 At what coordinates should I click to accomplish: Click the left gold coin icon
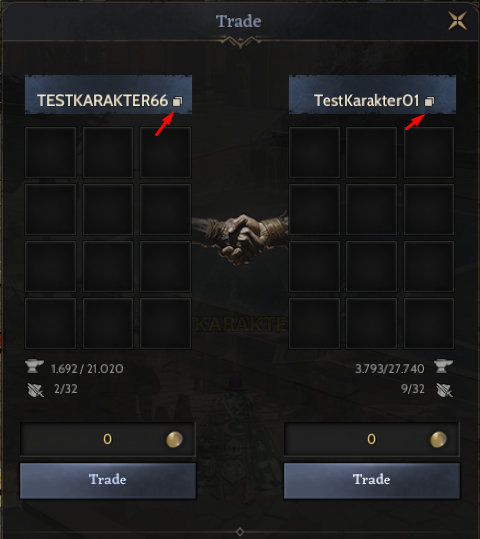[174, 440]
